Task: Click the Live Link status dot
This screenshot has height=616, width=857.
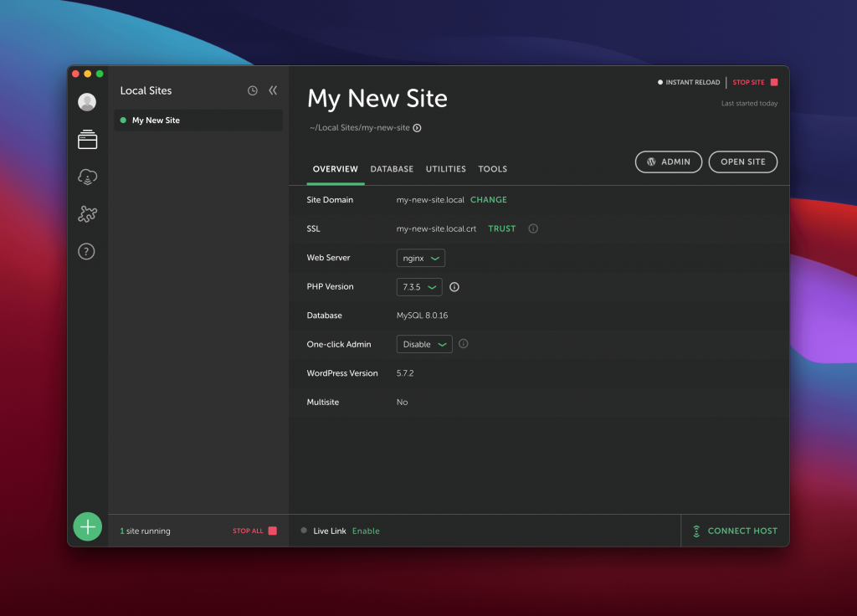Action: (x=304, y=530)
